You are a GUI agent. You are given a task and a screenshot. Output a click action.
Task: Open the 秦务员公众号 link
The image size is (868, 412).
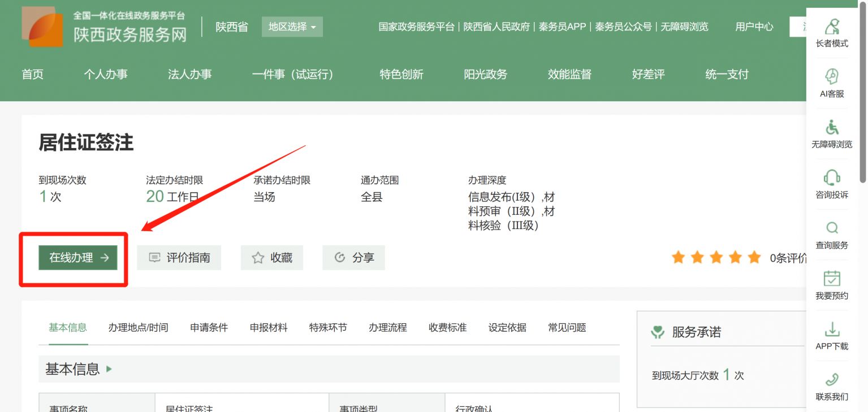pos(623,27)
